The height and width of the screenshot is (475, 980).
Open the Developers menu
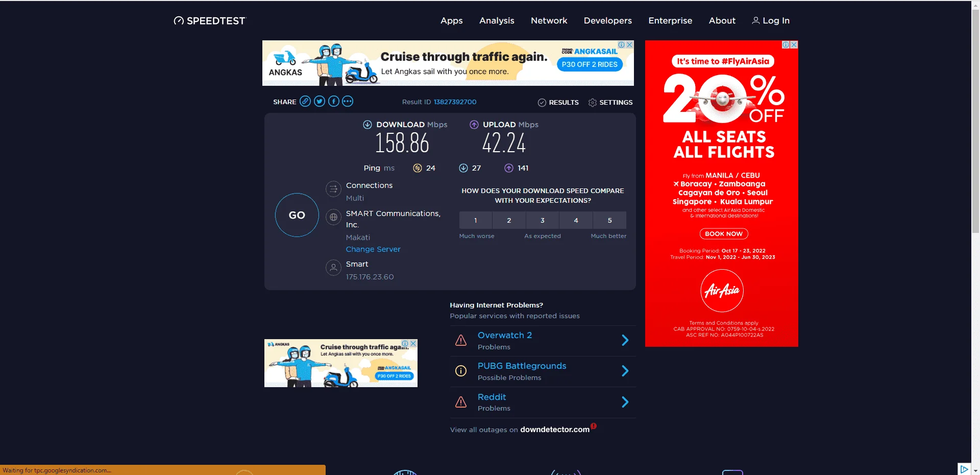pos(608,20)
